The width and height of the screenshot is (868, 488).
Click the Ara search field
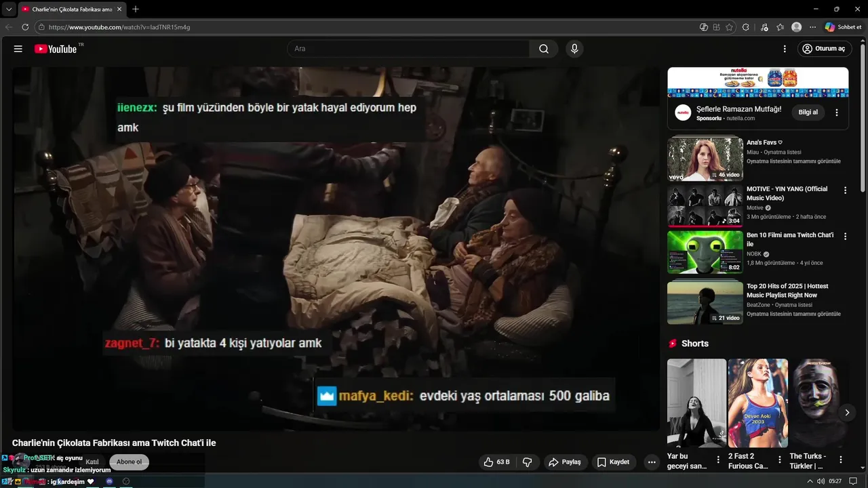[408, 49]
